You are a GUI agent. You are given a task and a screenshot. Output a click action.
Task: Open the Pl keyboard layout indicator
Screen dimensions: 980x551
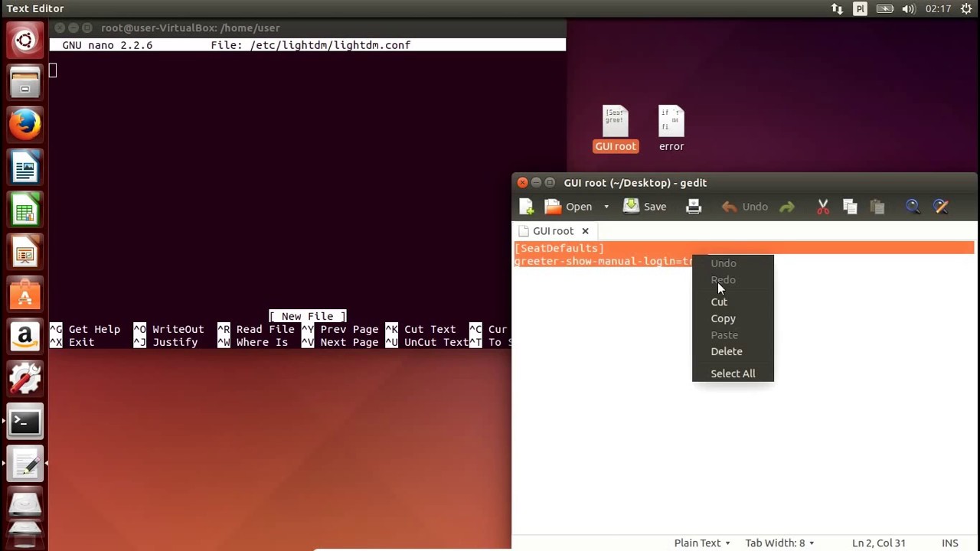tap(860, 8)
